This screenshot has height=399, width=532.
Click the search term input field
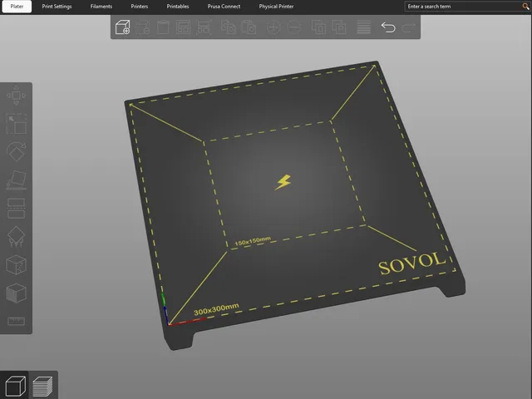(463, 7)
